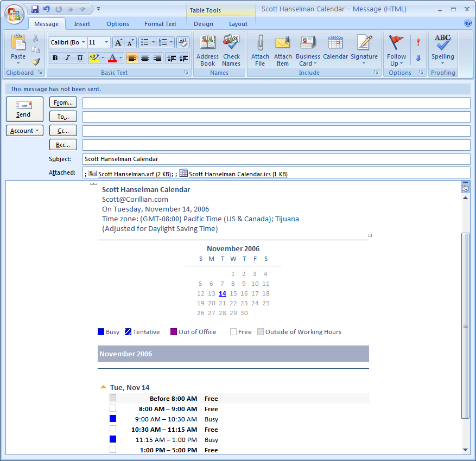The width and height of the screenshot is (476, 461).
Task: Shrink font size with small A icon
Action: click(130, 42)
